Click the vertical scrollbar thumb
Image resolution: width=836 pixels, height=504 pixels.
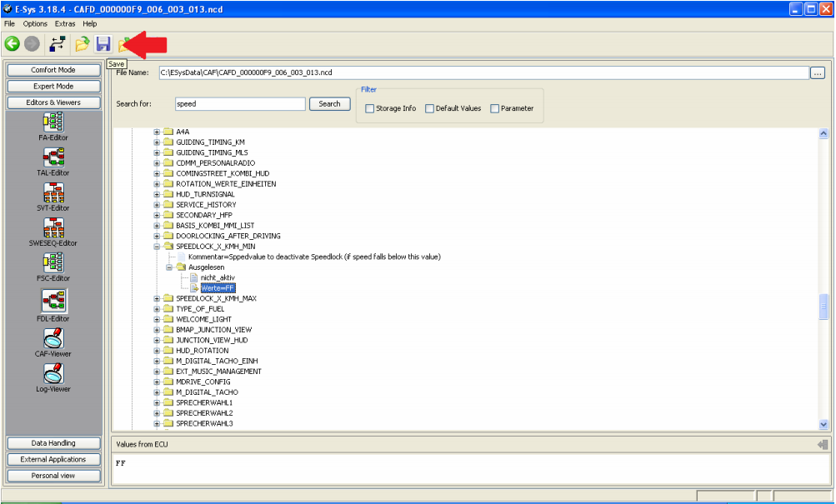[x=823, y=307]
